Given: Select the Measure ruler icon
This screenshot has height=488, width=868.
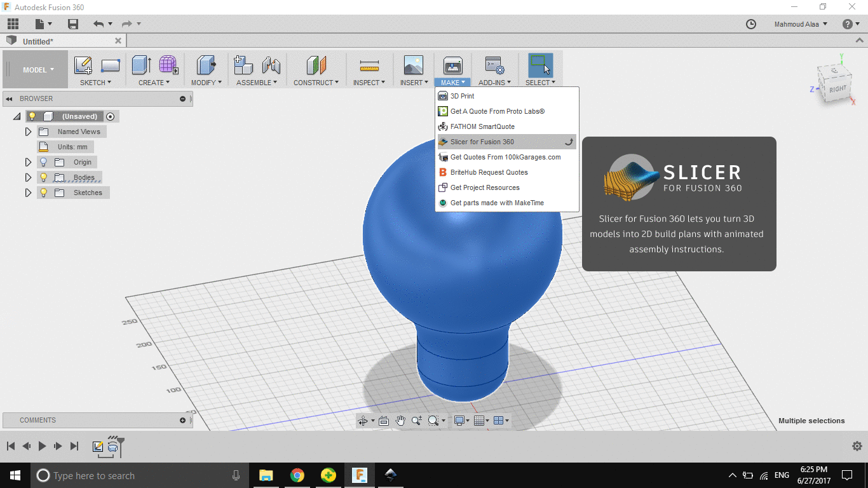Looking at the screenshot, I should point(369,65).
